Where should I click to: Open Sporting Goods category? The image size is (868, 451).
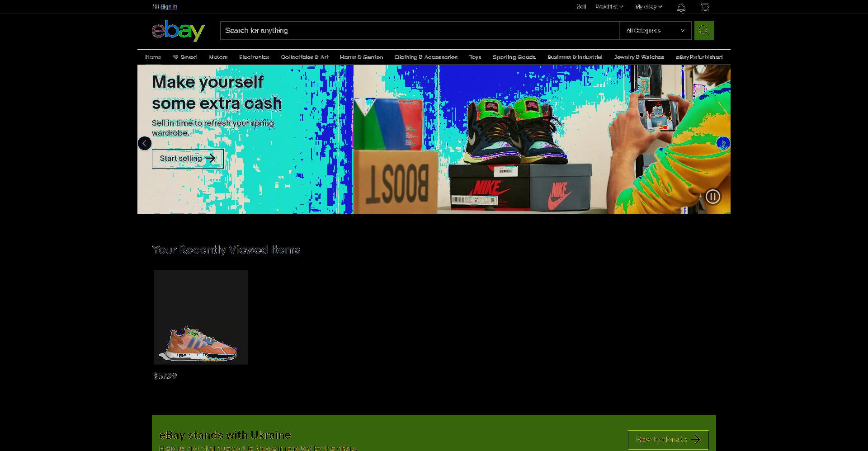pyautogui.click(x=514, y=57)
